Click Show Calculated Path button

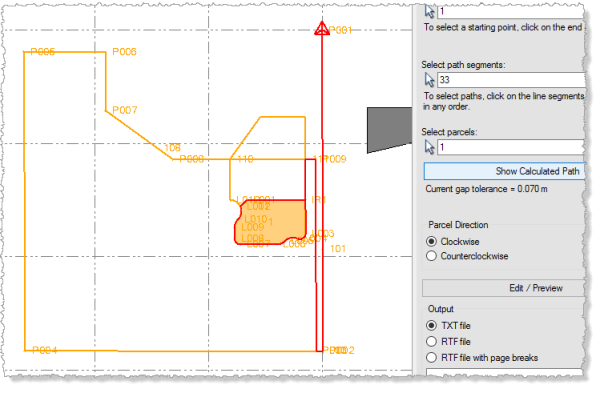(x=504, y=171)
